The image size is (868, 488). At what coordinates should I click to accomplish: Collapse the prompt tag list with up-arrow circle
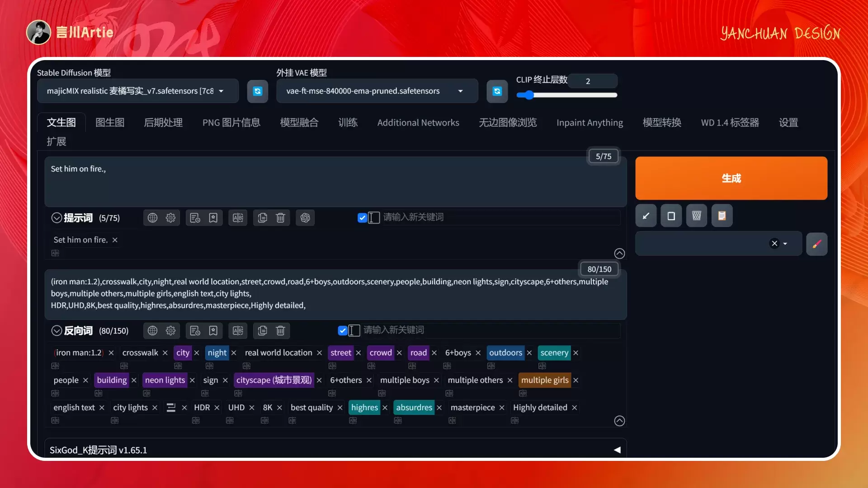click(x=619, y=253)
